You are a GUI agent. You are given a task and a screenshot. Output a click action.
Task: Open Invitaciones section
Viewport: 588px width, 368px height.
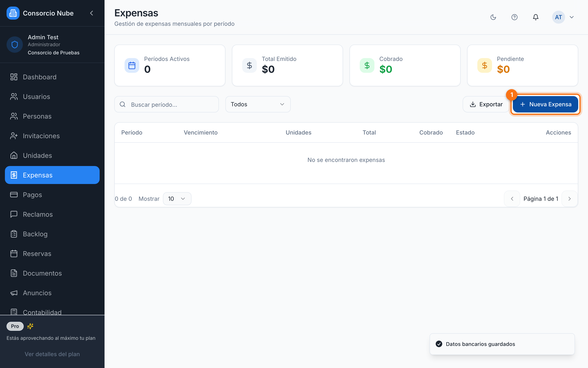point(52,136)
